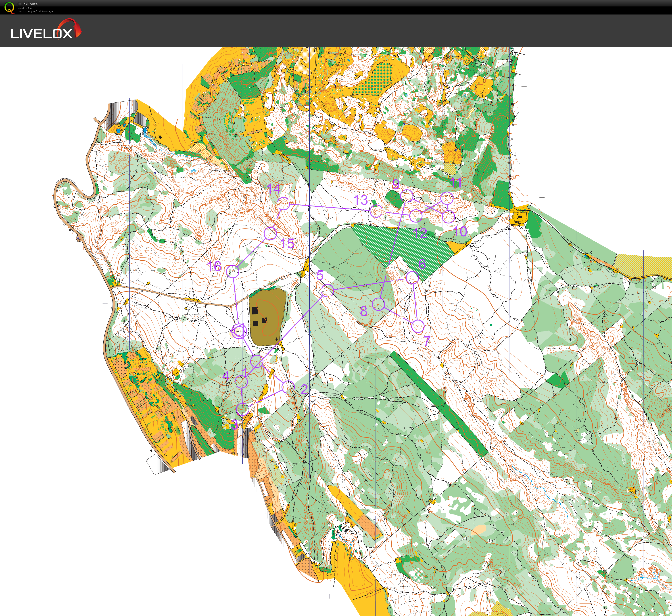
Task: Click control circle 13 on the course
Action: click(376, 211)
